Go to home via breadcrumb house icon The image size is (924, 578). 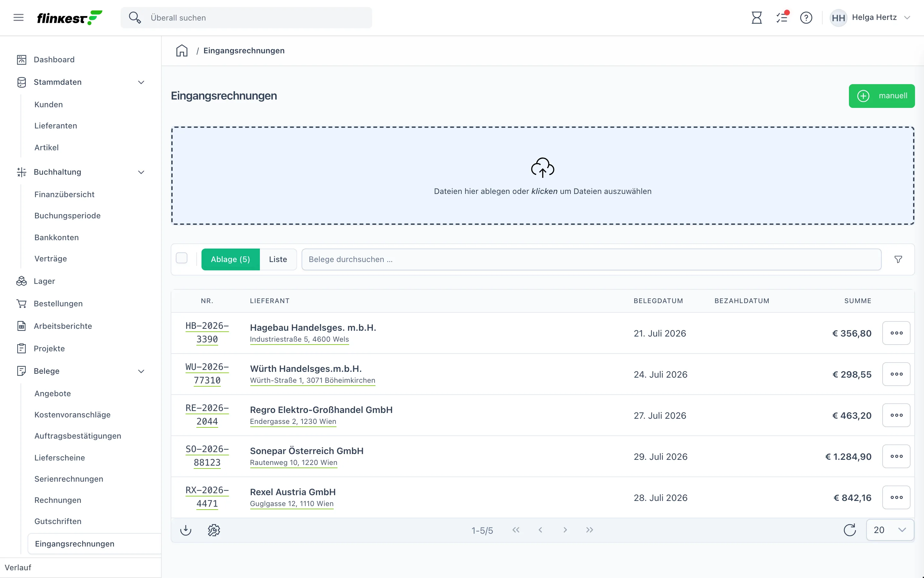click(x=182, y=50)
